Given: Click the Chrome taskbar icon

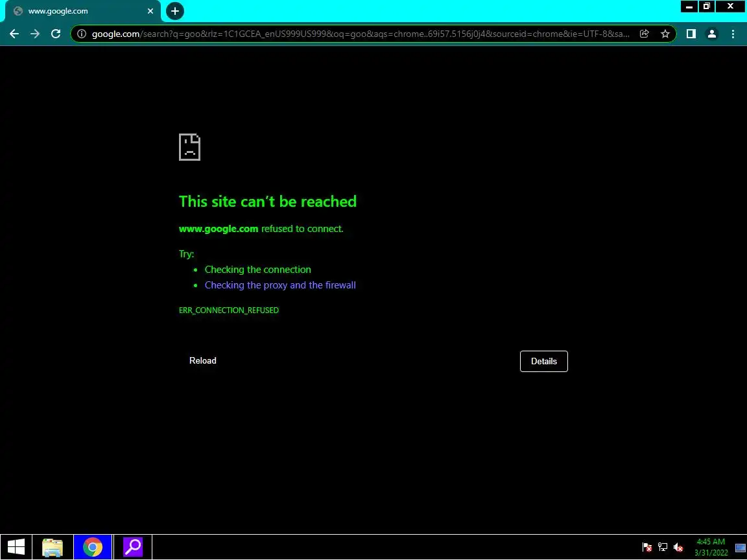Looking at the screenshot, I should [x=93, y=546].
